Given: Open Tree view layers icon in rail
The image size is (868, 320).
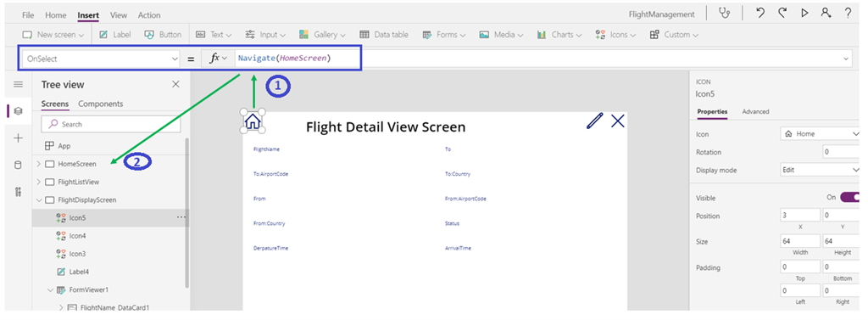Looking at the screenshot, I should [x=19, y=111].
